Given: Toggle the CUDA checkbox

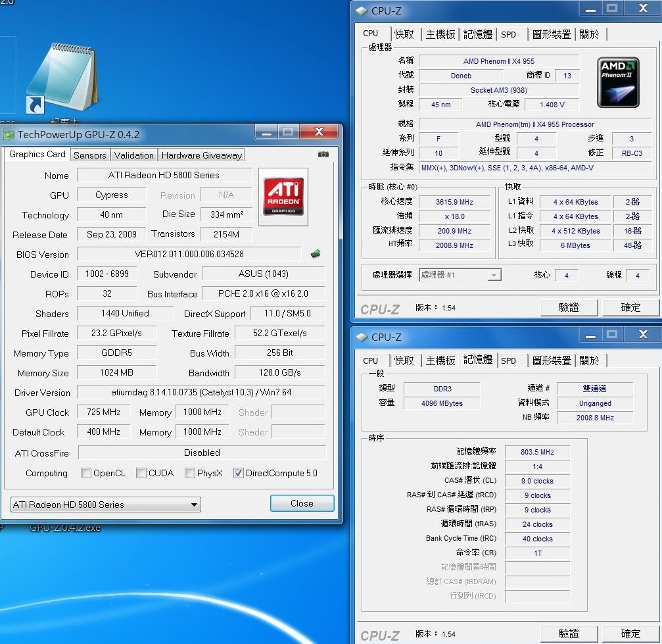Looking at the screenshot, I should pos(141,473).
